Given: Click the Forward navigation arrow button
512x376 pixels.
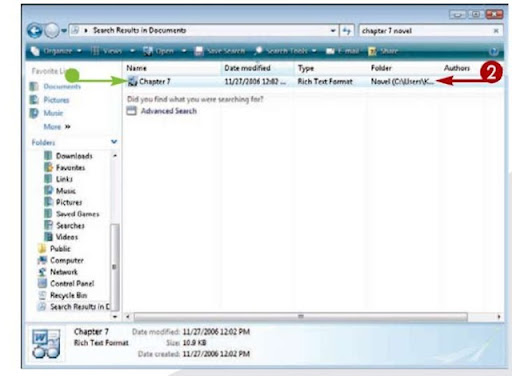Looking at the screenshot, I should pos(52,31).
